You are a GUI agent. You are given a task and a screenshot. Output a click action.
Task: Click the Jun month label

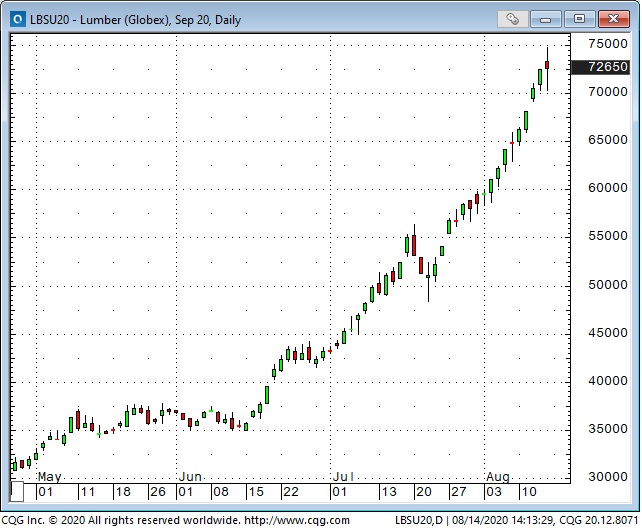[190, 477]
